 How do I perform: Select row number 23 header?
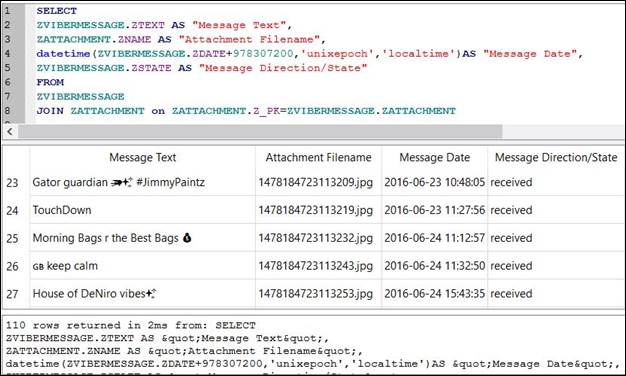12,182
